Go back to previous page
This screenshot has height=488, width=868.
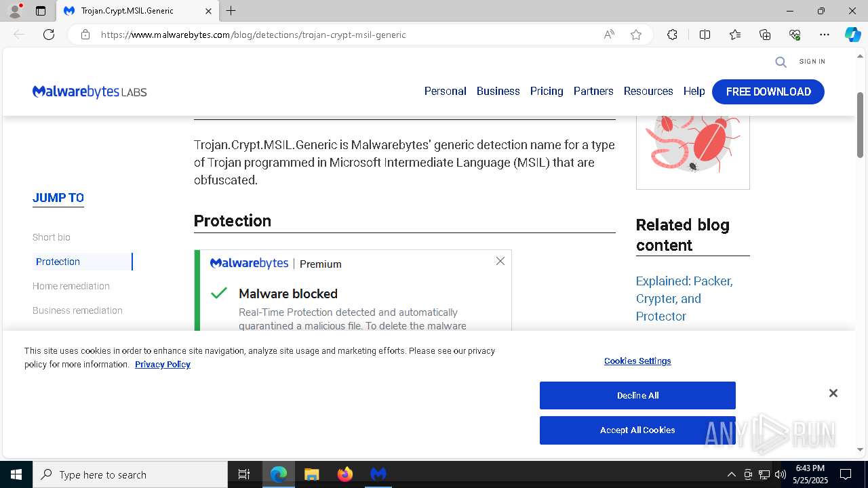(x=19, y=35)
